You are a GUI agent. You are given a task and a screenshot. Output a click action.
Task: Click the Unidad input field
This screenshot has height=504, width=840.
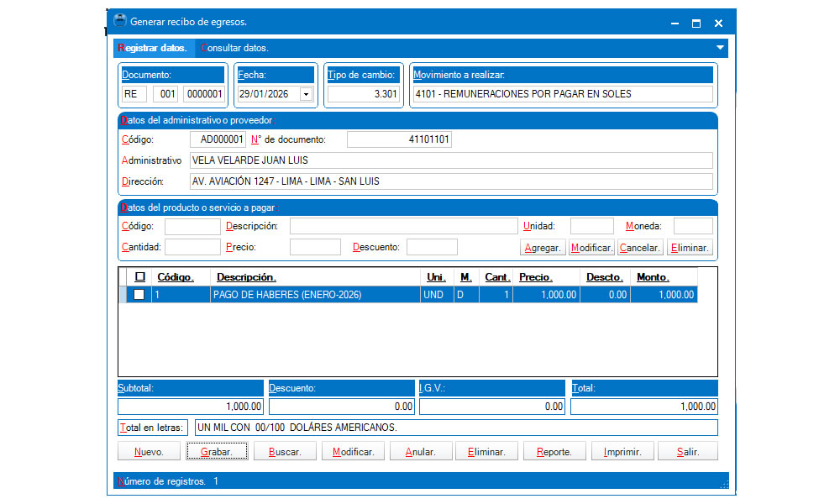(x=591, y=226)
